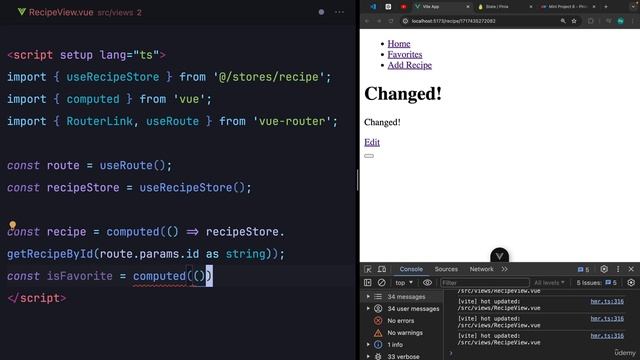Open the Add Recipe link
The width and height of the screenshot is (640, 360).
tap(409, 65)
